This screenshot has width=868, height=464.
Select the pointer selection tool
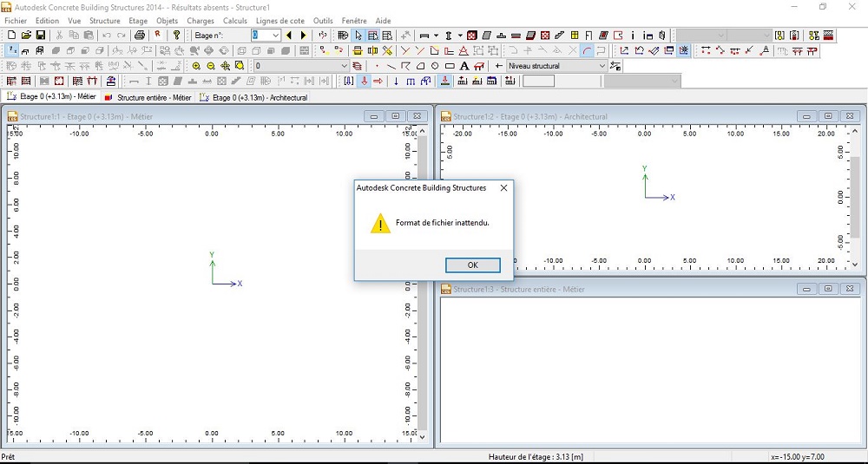(x=358, y=36)
